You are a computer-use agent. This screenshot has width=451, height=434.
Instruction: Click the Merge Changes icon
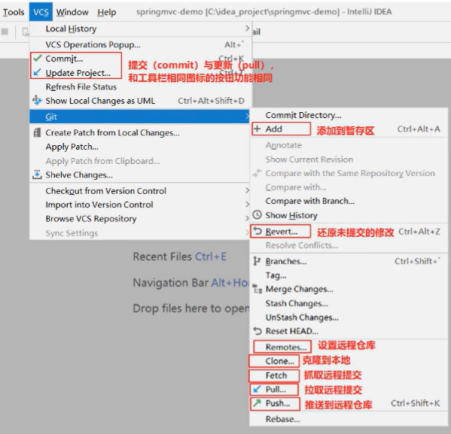(x=257, y=289)
